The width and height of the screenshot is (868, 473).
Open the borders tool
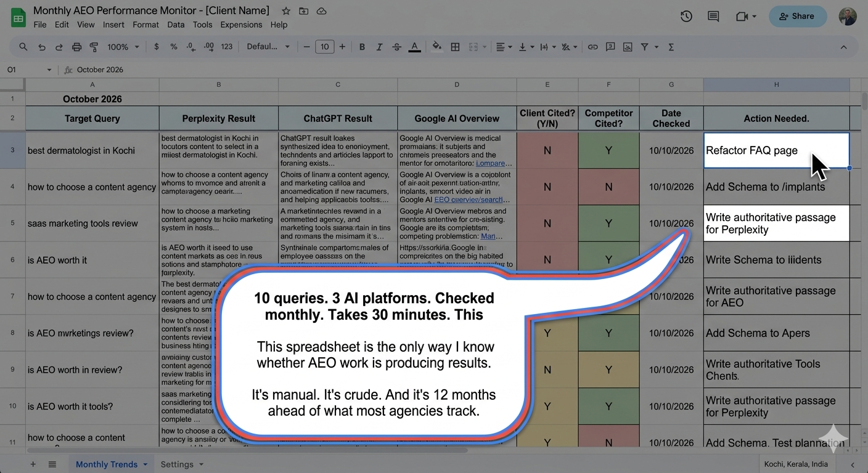(455, 47)
